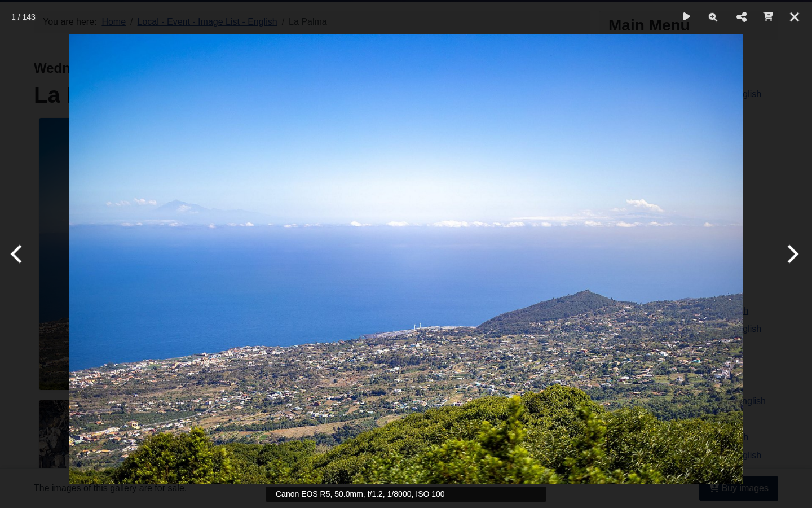Advance to the next image
Screen dimensions: 812x508
(792, 254)
